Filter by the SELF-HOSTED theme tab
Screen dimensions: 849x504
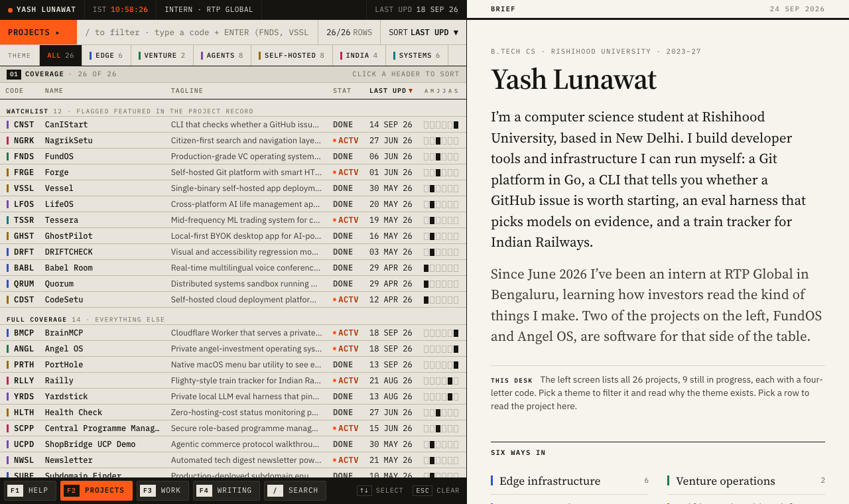[x=292, y=56]
